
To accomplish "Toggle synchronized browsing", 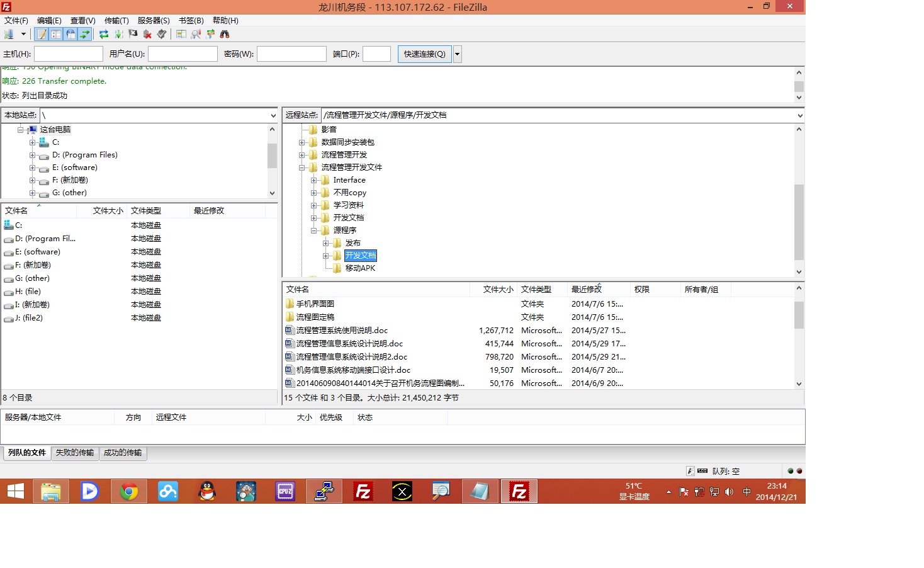I will pyautogui.click(x=210, y=34).
